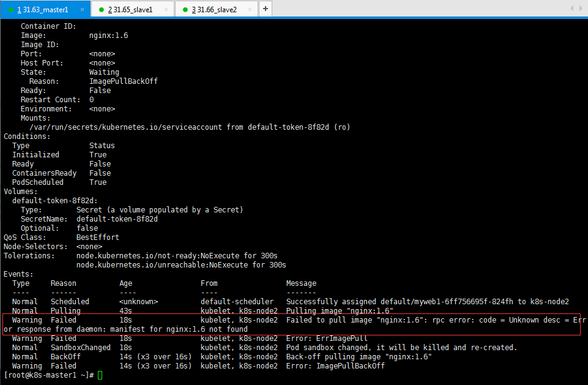Click 'Error: ErrImagePull' message
This screenshot has height=385, width=588.
pos(327,338)
